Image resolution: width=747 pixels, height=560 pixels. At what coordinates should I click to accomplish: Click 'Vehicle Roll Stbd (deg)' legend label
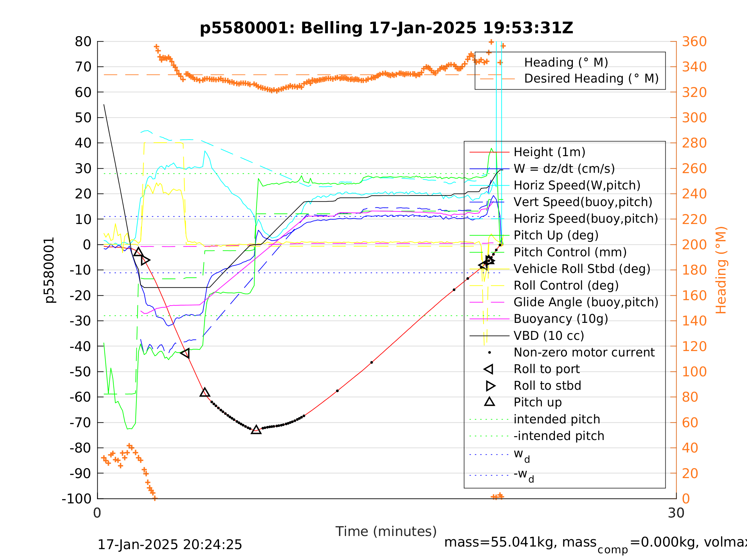tap(582, 269)
